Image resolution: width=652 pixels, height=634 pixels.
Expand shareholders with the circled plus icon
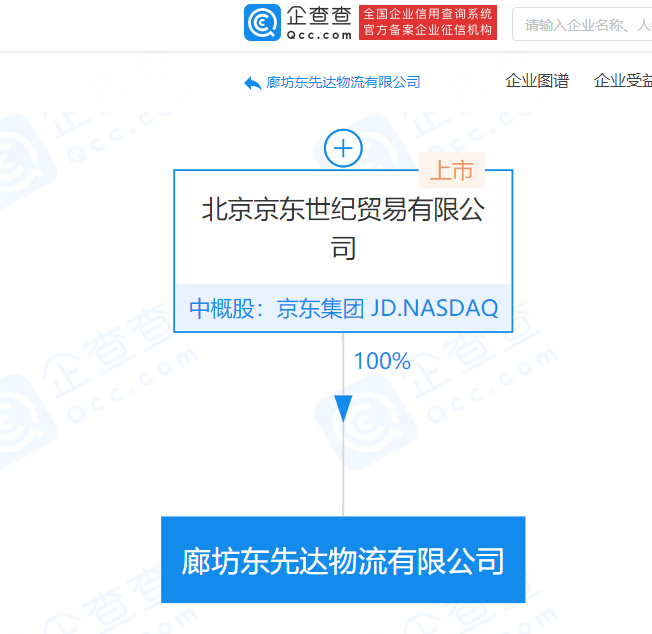[343, 148]
